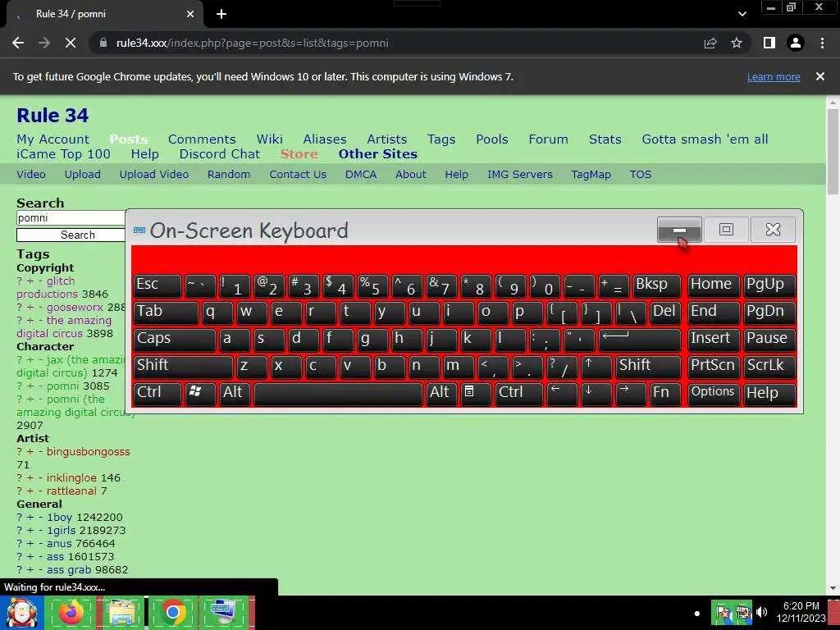840x630 pixels.
Task: Click the page vertical scrollbar thumb
Action: tap(833, 152)
